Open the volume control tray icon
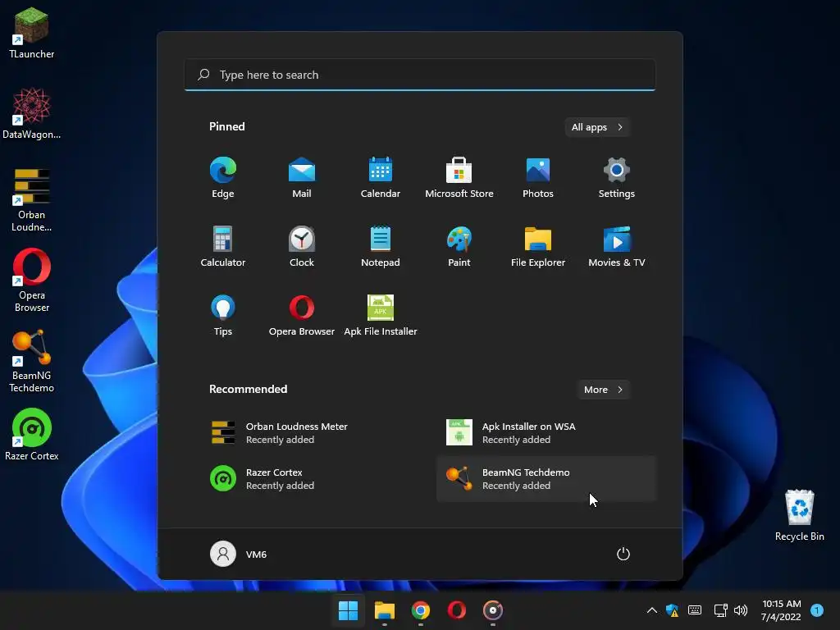 click(741, 610)
